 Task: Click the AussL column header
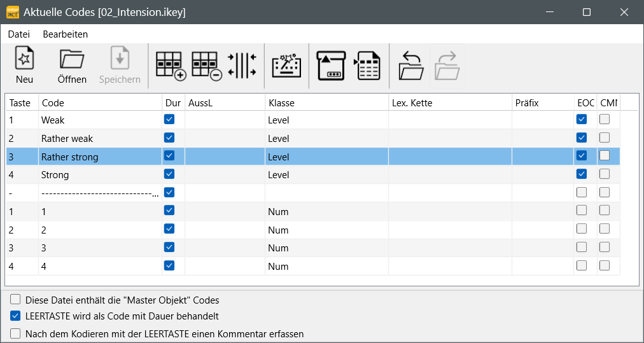click(x=225, y=102)
